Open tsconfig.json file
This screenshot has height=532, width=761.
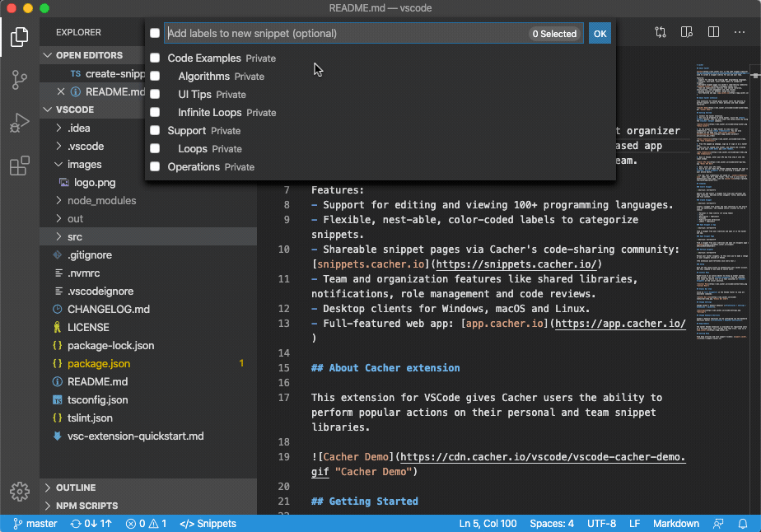coord(97,400)
